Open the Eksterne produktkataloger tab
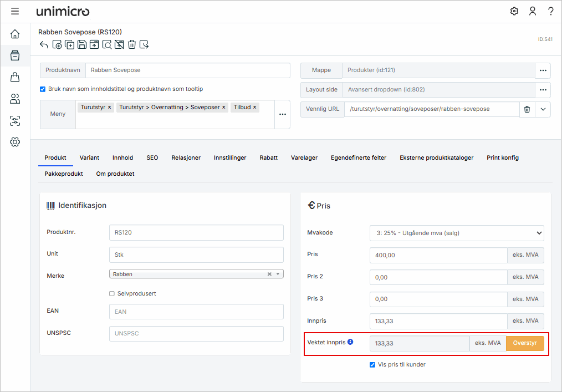 (x=437, y=158)
